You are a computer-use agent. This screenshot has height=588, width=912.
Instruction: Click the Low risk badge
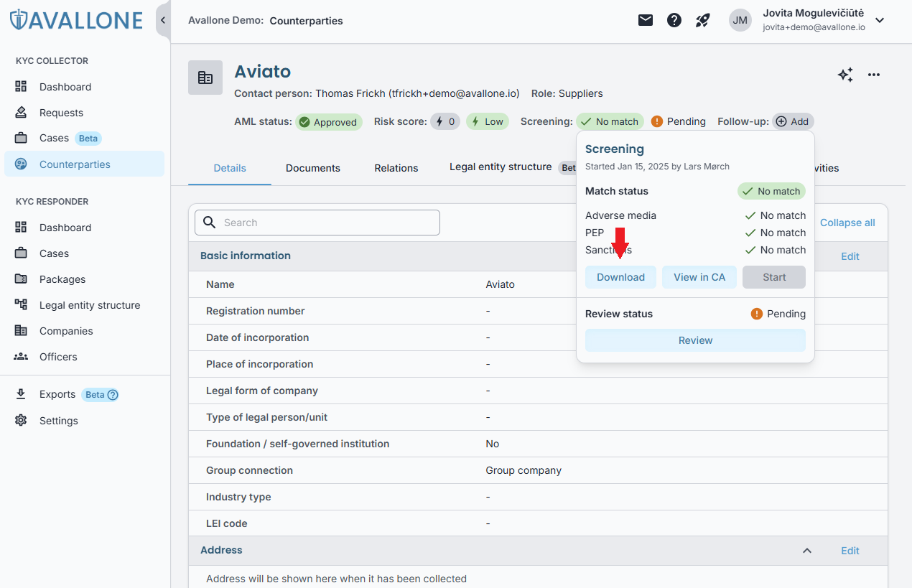(488, 122)
